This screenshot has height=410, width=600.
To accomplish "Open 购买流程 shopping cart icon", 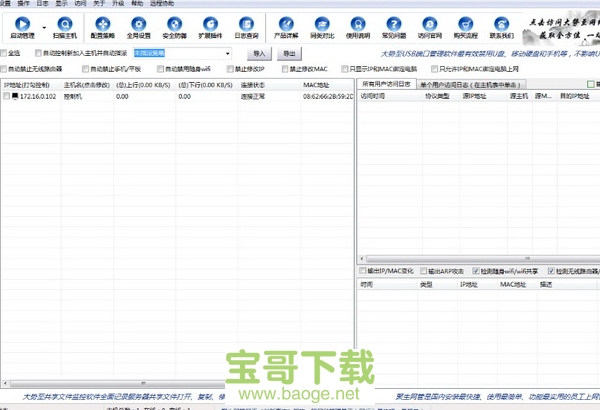I will (x=466, y=24).
